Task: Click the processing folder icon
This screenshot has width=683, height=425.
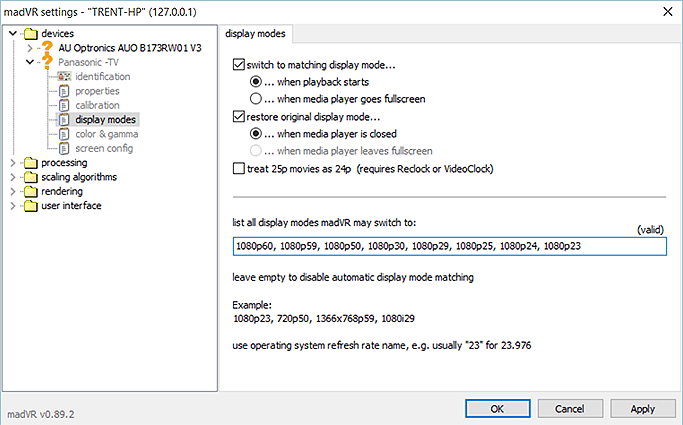Action: [30, 163]
